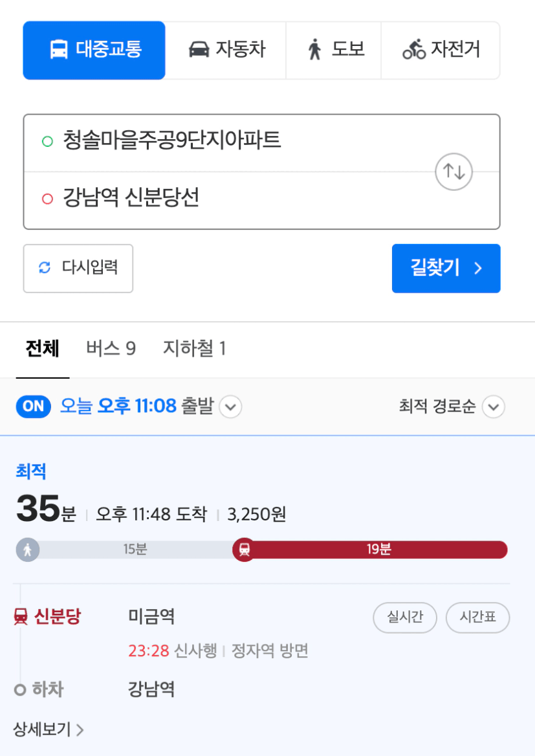Swap origin and destination with arrows icon

tap(453, 172)
